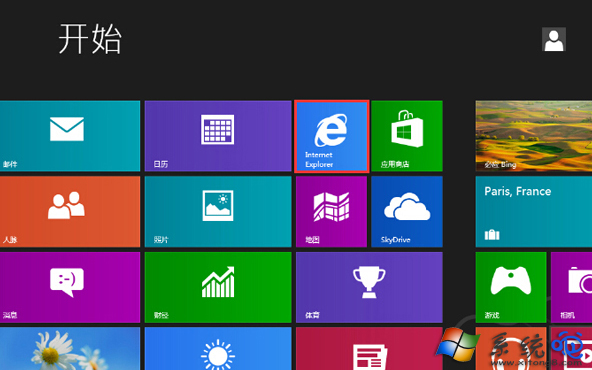Click the 开始 Start heading
The image size is (592, 370).
[x=90, y=39]
